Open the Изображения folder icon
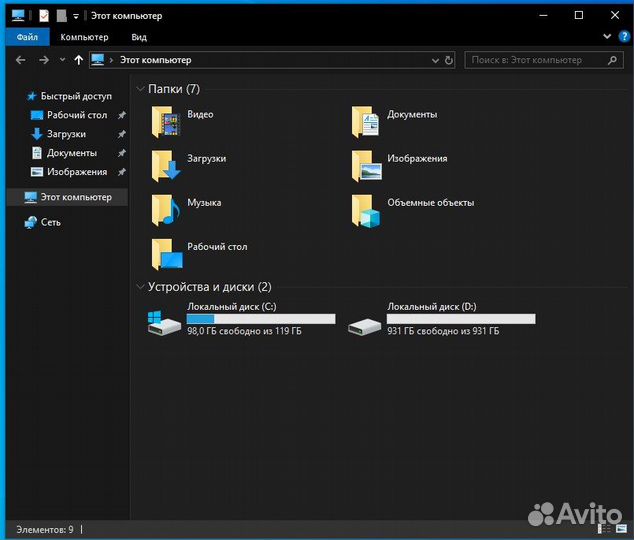The image size is (634, 540). point(367,166)
